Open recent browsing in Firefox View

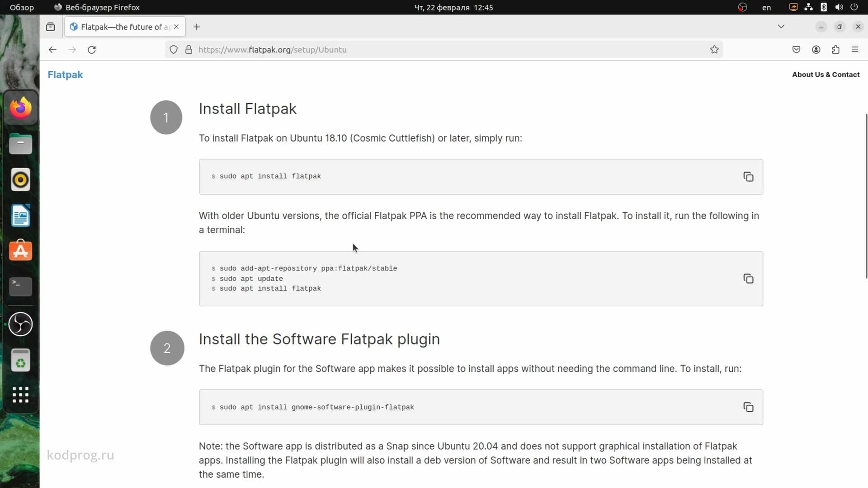pos(51,27)
